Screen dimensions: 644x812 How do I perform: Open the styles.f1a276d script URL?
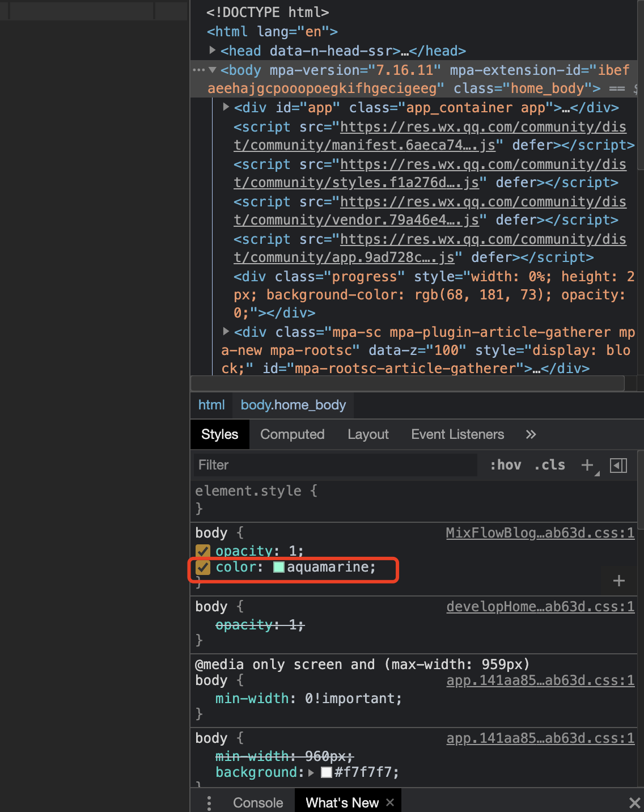[x=430, y=174]
